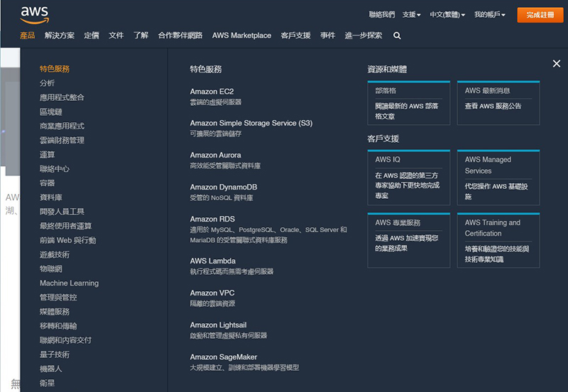
Task: Expand the 我的帳戶 dropdown
Action: pyautogui.click(x=490, y=15)
